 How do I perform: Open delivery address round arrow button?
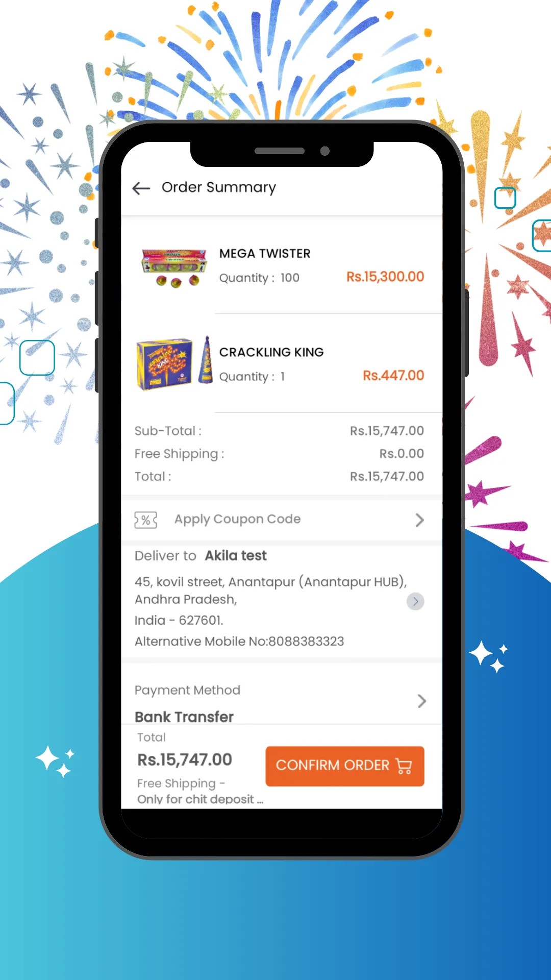[x=415, y=601]
